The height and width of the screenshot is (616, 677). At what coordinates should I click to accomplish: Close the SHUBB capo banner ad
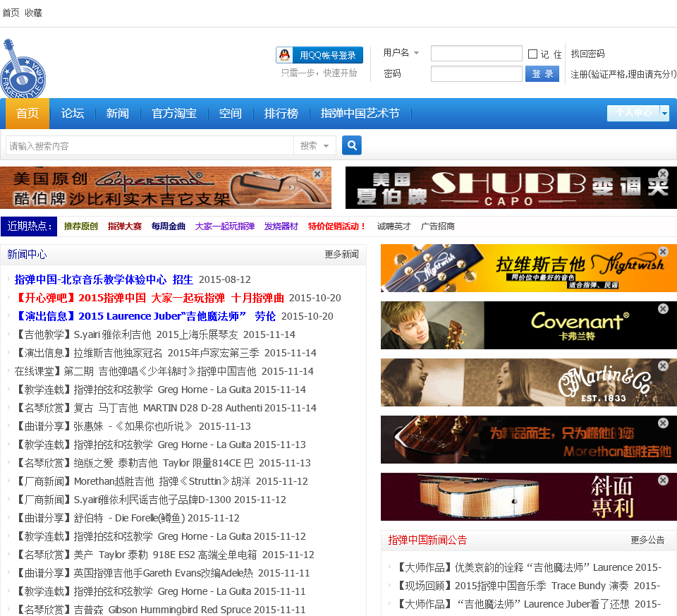663,174
